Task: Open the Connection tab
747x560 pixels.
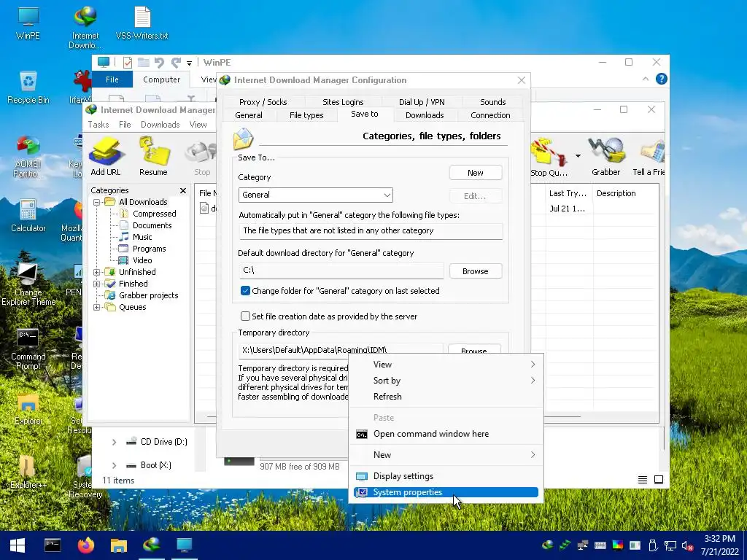Action: [490, 115]
